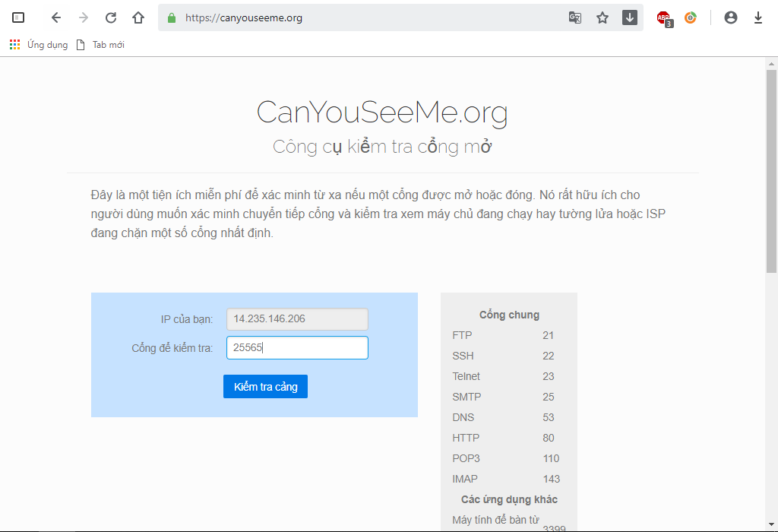
Task: Click the dark download arrow in address bar
Action: coord(630,18)
